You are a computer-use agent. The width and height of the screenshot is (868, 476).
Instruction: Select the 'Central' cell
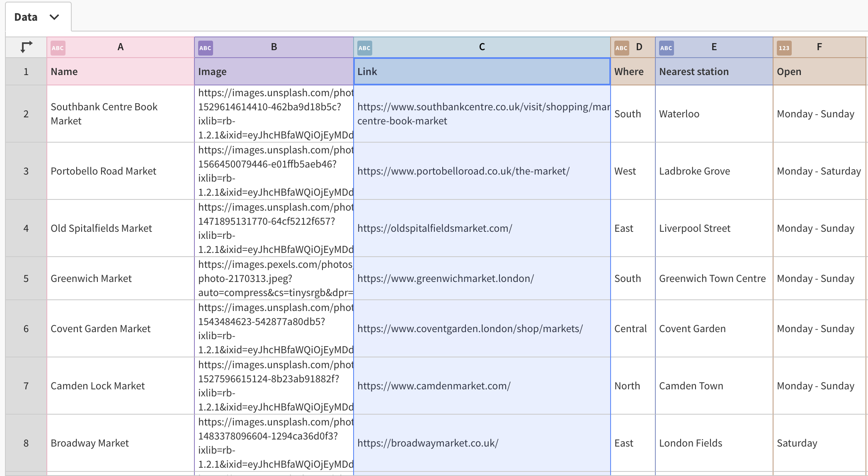(633, 329)
